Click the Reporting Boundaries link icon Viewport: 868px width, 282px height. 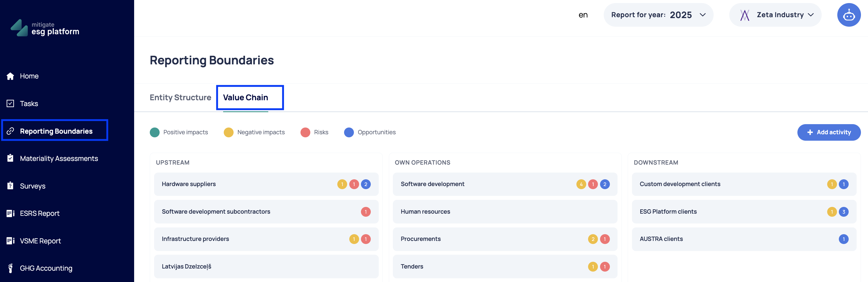coord(10,131)
